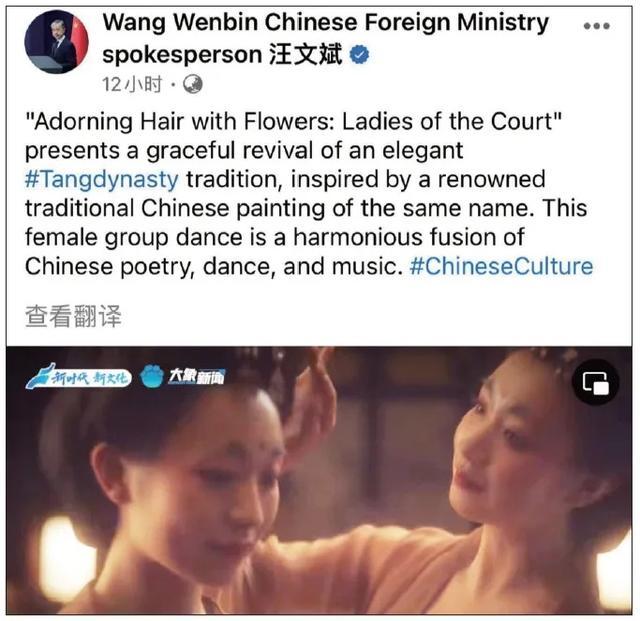Click the 大象新闻 watermark text

[196, 376]
